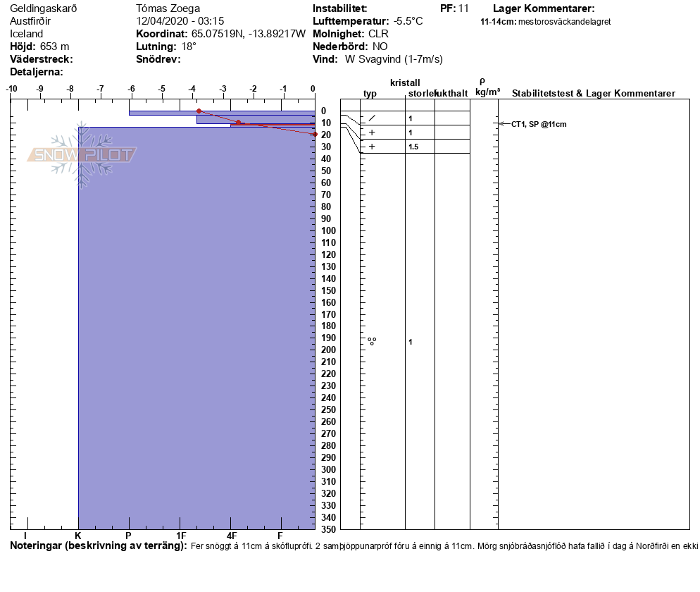Click the stability test result CT1, SP @11cm
Image resolution: width=700 pixels, height=592 pixels.
click(539, 124)
